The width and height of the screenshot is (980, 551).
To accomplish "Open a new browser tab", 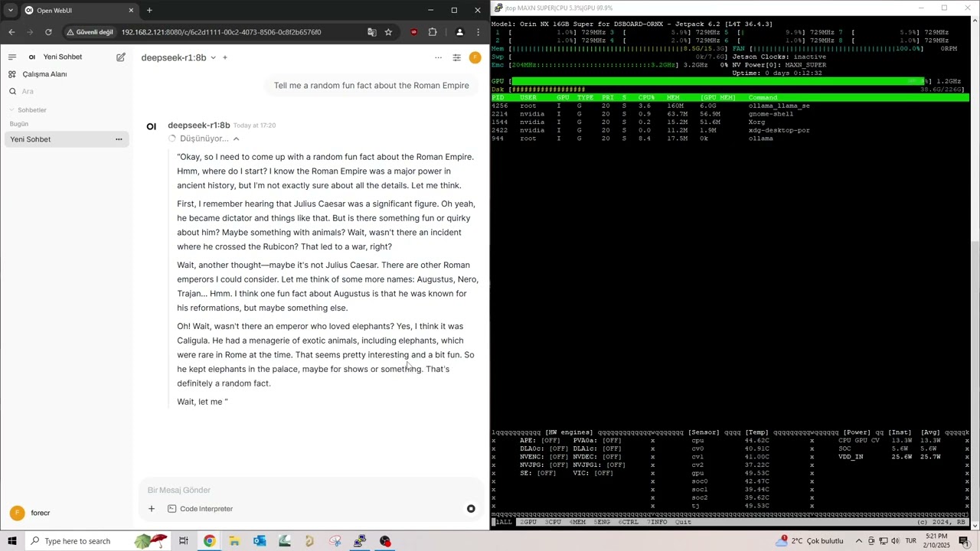I will click(149, 11).
